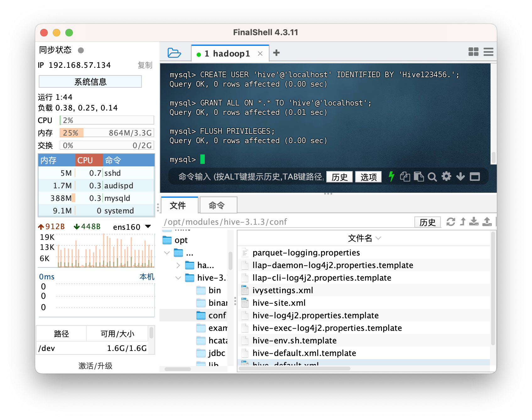Screen dimensions: 532x420
Task: Search terminal output with magnifier icon
Action: (x=432, y=177)
